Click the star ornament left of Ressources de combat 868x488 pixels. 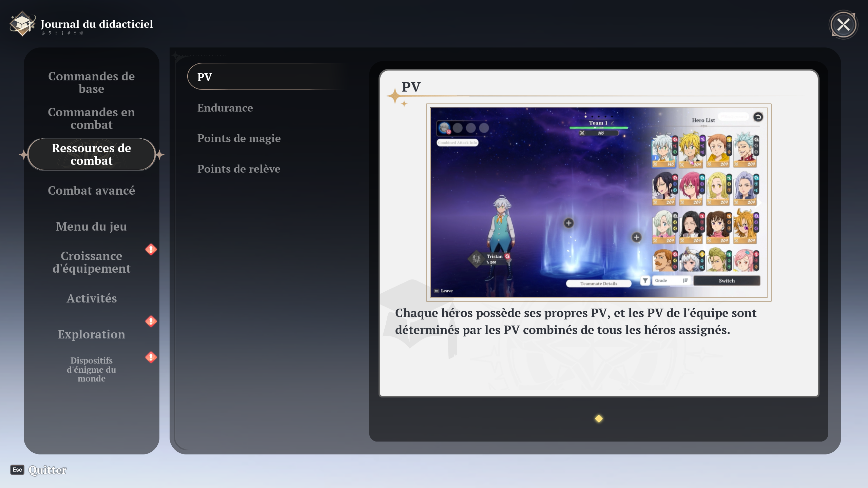(23, 155)
